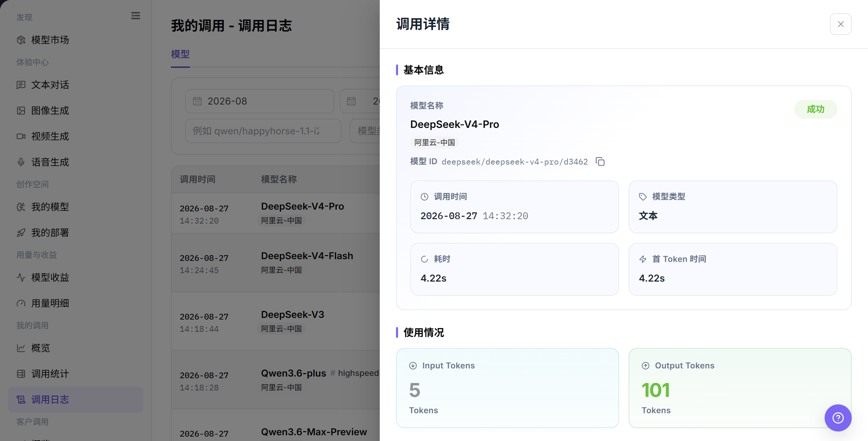
Task: Click the model ID text deepseek/deepseek-v4-pro/d3462
Action: 515,162
